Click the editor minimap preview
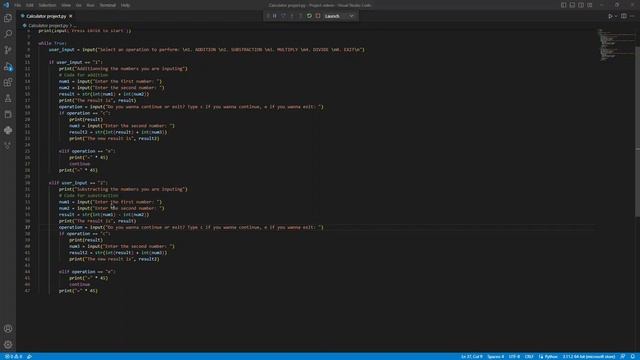The image size is (640, 360). (x=616, y=45)
